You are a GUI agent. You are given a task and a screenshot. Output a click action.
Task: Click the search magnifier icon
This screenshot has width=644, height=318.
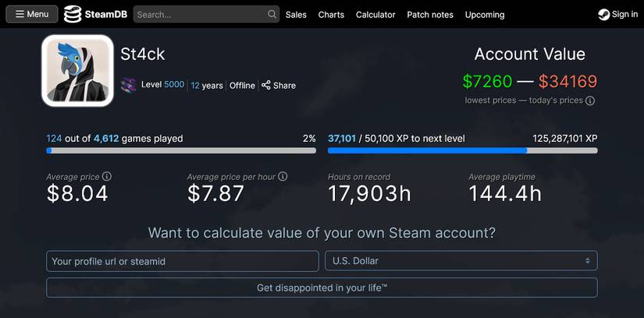(x=272, y=14)
